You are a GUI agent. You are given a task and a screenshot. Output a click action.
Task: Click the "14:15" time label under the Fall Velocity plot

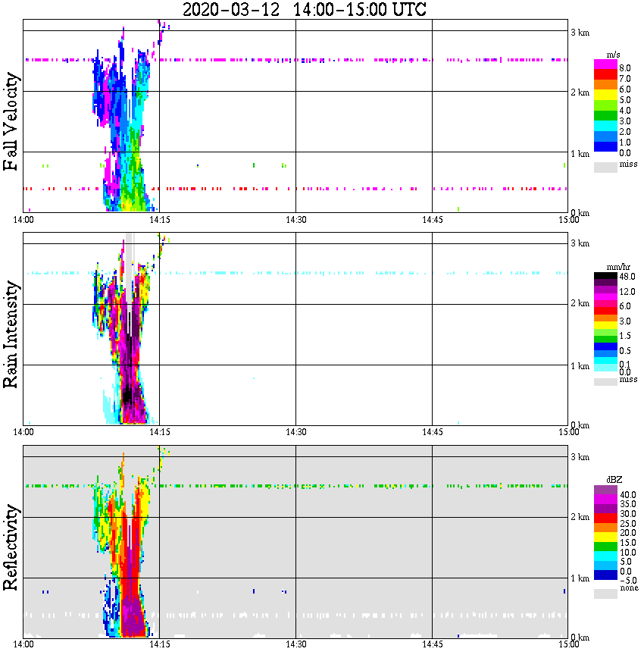click(x=159, y=220)
